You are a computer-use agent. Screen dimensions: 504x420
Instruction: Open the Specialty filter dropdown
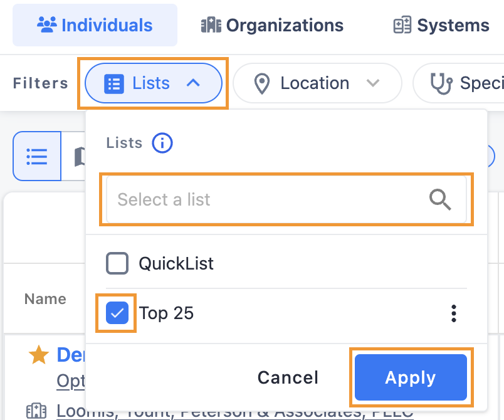coord(459,83)
